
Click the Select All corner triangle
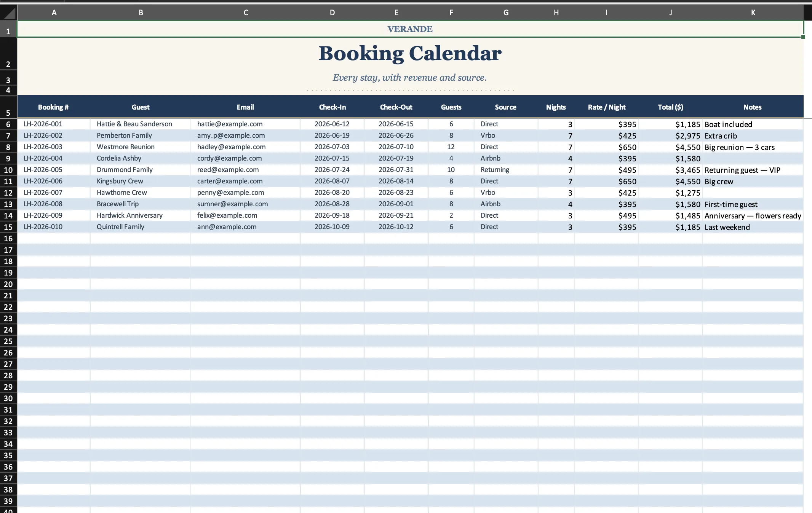point(8,13)
